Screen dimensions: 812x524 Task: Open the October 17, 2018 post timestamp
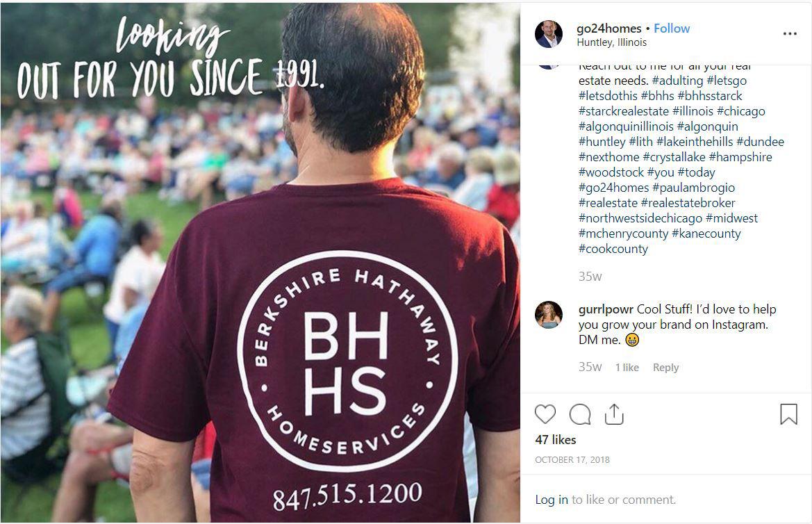point(572,460)
